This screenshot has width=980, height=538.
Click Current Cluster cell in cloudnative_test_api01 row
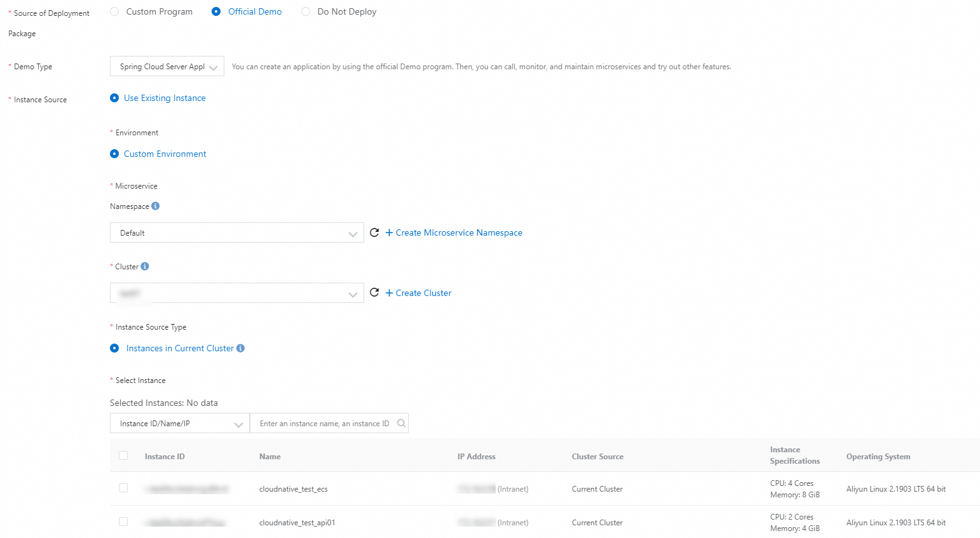(597, 523)
